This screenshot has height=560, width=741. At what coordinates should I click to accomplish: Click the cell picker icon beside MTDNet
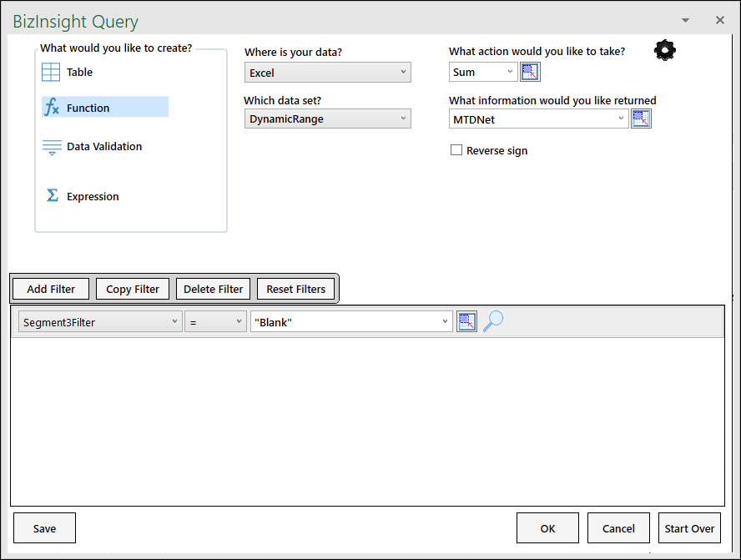click(x=641, y=119)
